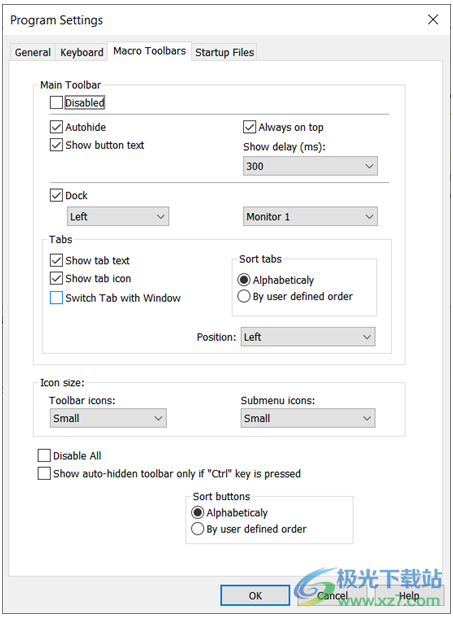Enable show toolbar only if Ctrl pressed
453x617 pixels.
coord(44,473)
